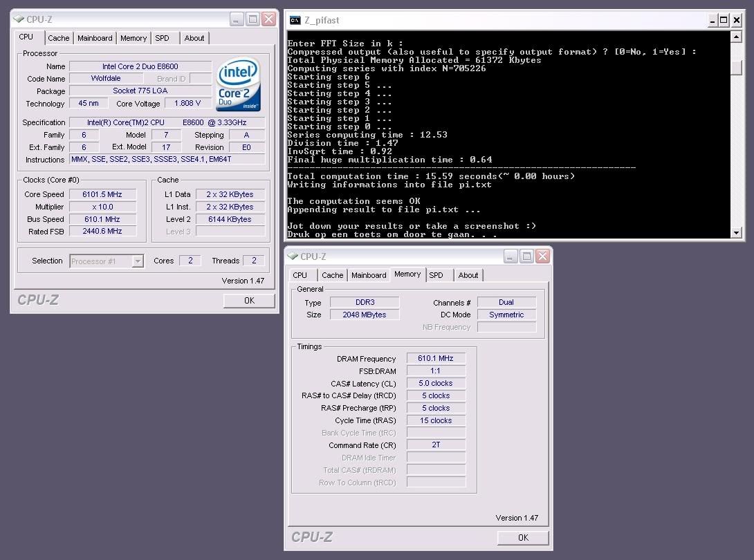The height and width of the screenshot is (560, 754).
Task: Click the 5.0 clocks CAS# Latency value
Action: tap(436, 383)
